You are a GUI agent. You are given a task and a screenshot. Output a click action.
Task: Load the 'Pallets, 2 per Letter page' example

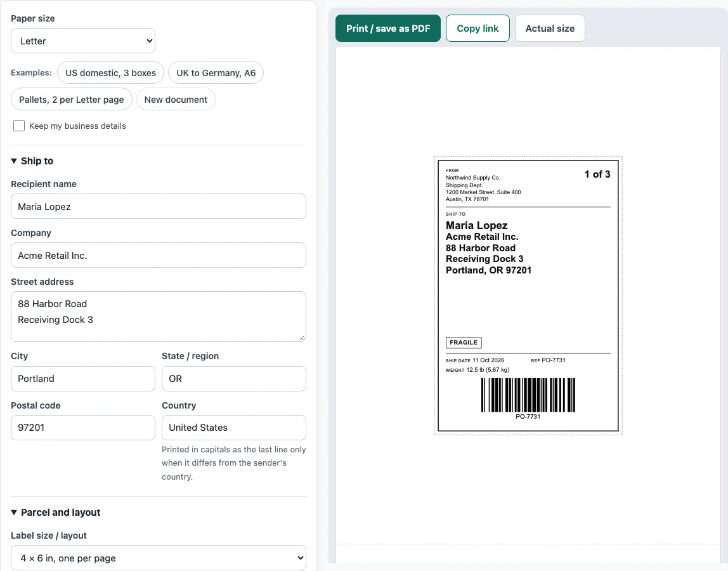(x=72, y=100)
